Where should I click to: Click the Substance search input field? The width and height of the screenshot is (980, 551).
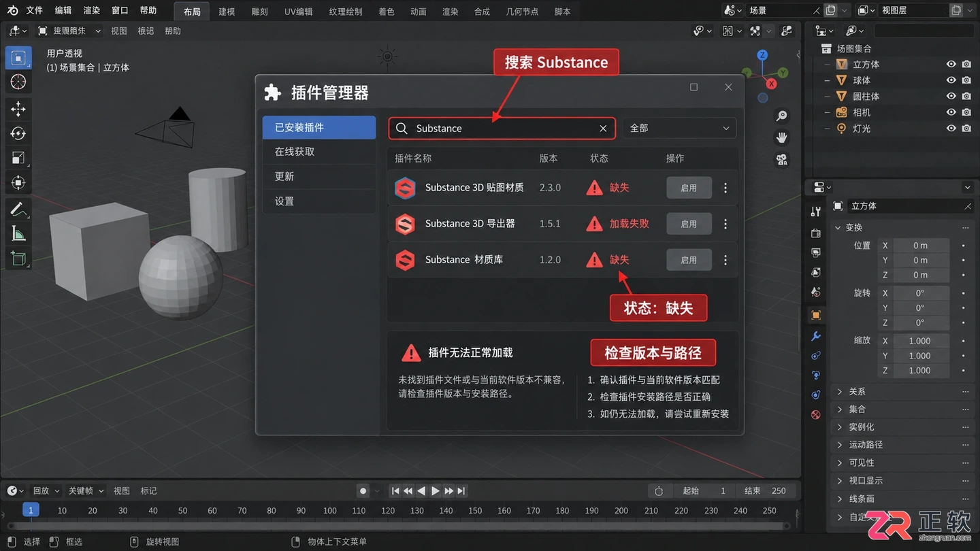(x=502, y=128)
